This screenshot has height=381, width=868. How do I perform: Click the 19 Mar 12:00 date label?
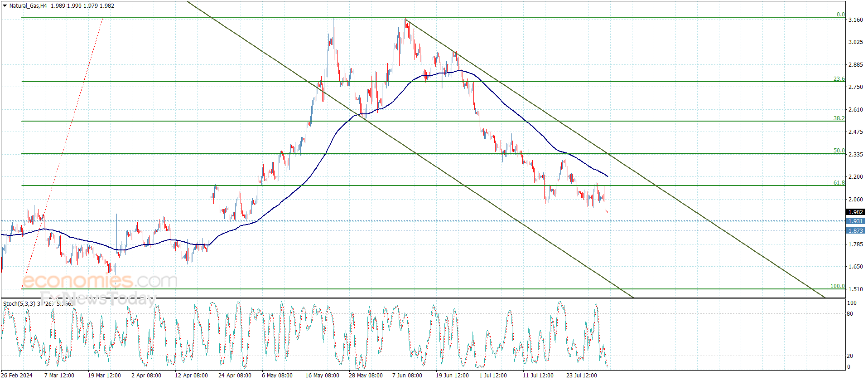104,375
